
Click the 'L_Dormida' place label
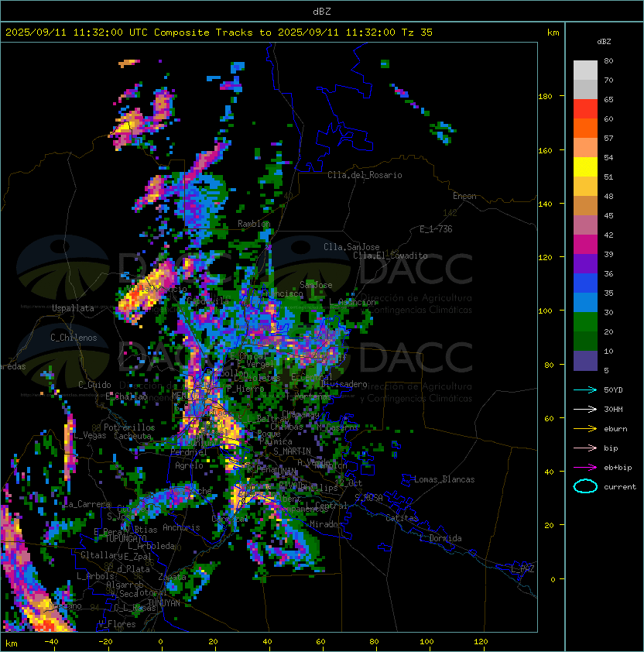point(440,538)
